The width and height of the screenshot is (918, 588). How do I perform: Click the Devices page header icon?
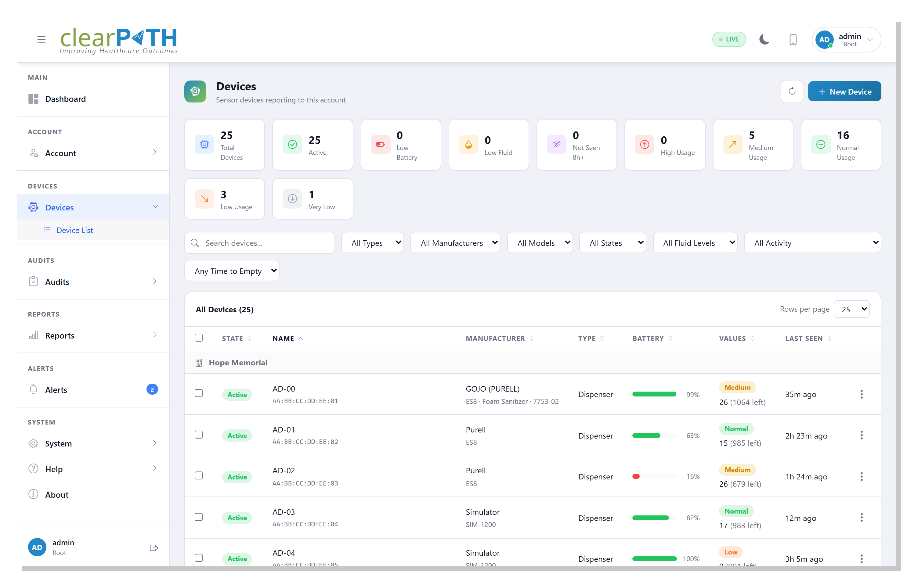click(x=195, y=91)
